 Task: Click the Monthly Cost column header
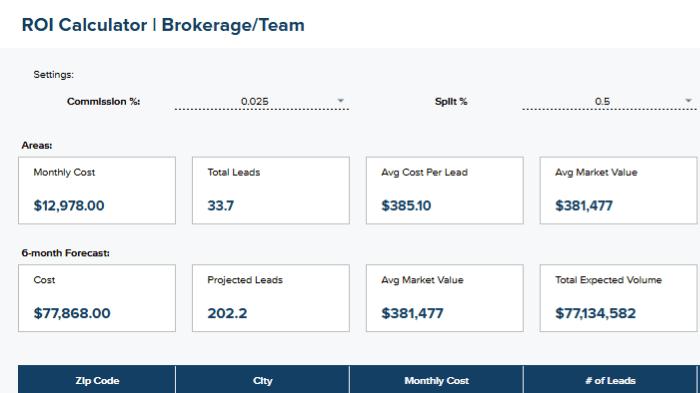(x=436, y=380)
